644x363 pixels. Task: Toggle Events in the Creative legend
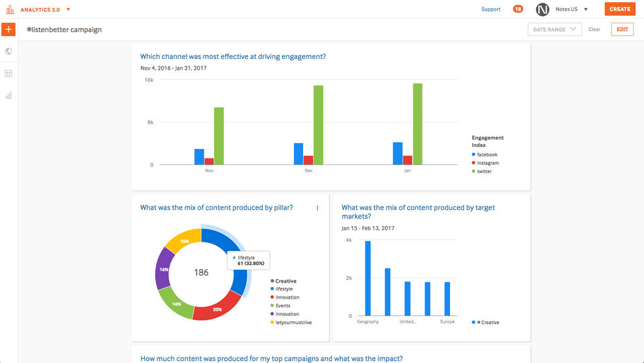coord(280,305)
